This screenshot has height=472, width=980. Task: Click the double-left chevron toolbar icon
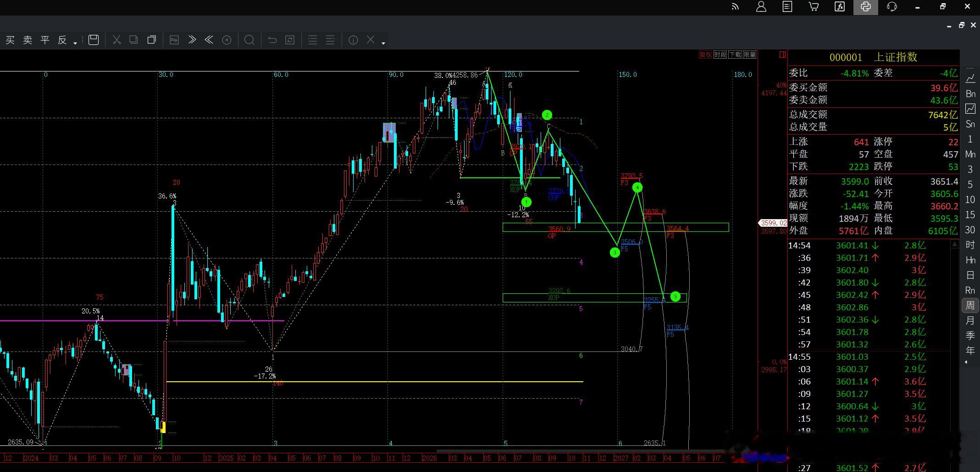[x=209, y=40]
